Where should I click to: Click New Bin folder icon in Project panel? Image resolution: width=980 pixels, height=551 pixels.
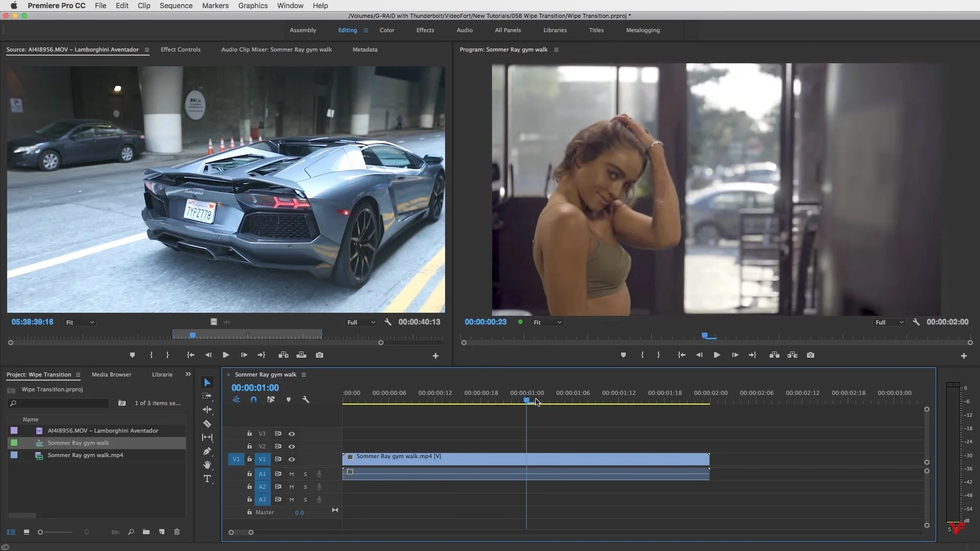[146, 532]
